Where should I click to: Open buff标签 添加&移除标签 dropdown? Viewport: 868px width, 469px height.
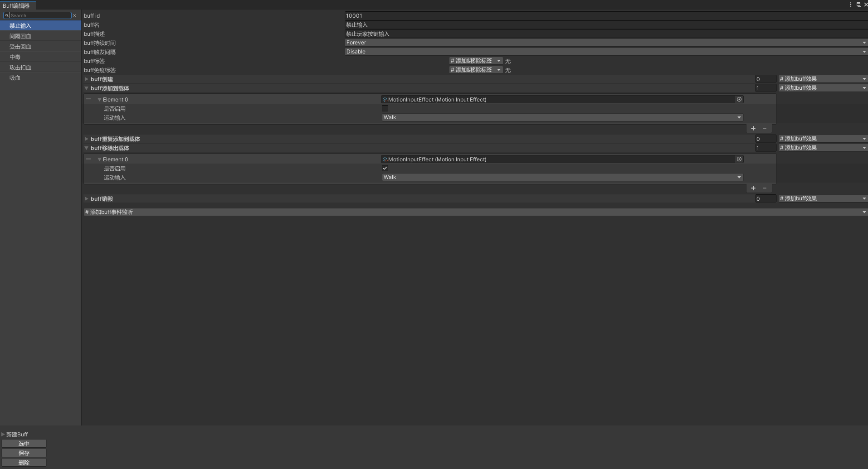click(476, 61)
